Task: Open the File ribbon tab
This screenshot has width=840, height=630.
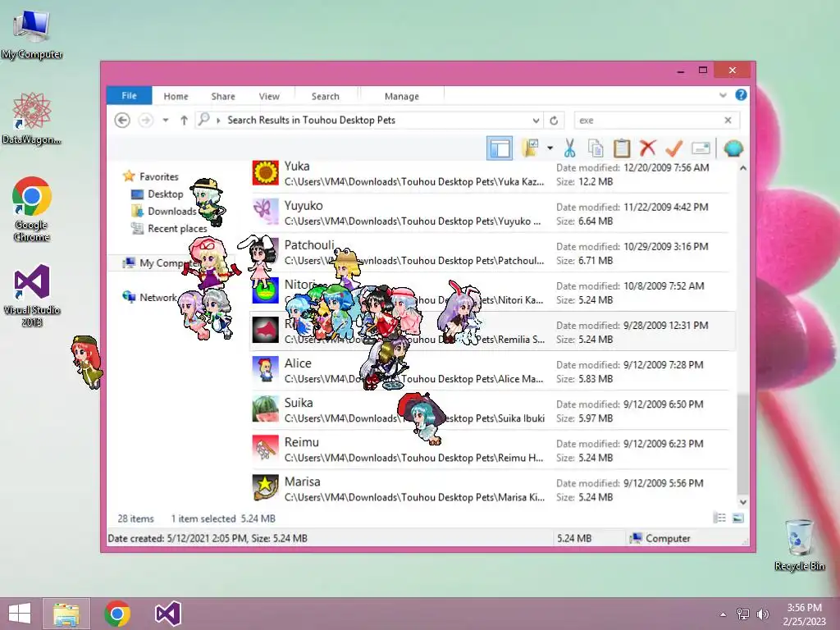Action: [129, 95]
